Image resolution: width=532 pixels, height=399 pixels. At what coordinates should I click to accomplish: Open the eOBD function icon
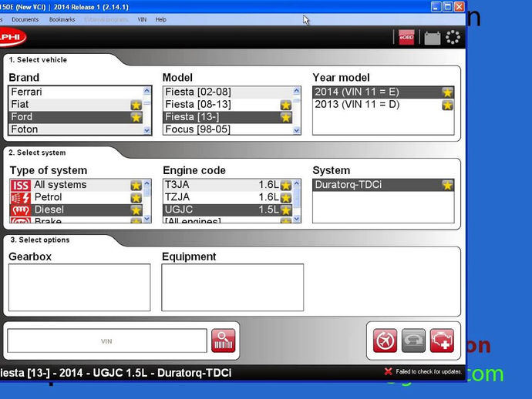[x=406, y=37]
